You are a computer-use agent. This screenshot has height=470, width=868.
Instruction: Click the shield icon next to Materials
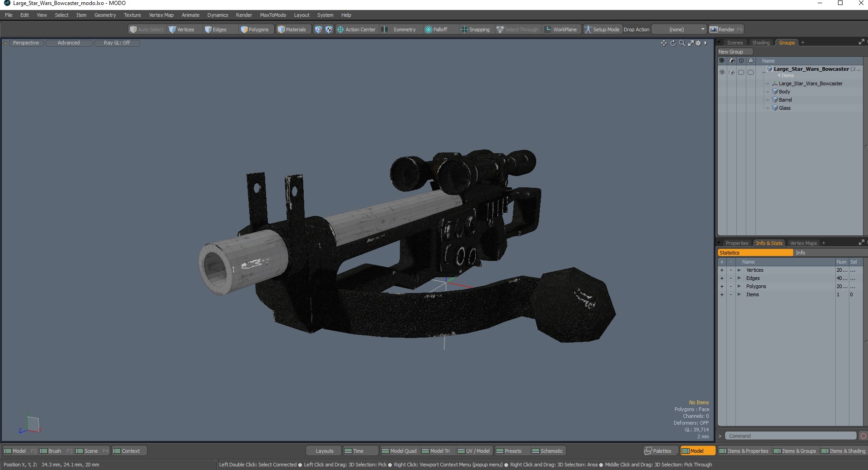tap(318, 29)
